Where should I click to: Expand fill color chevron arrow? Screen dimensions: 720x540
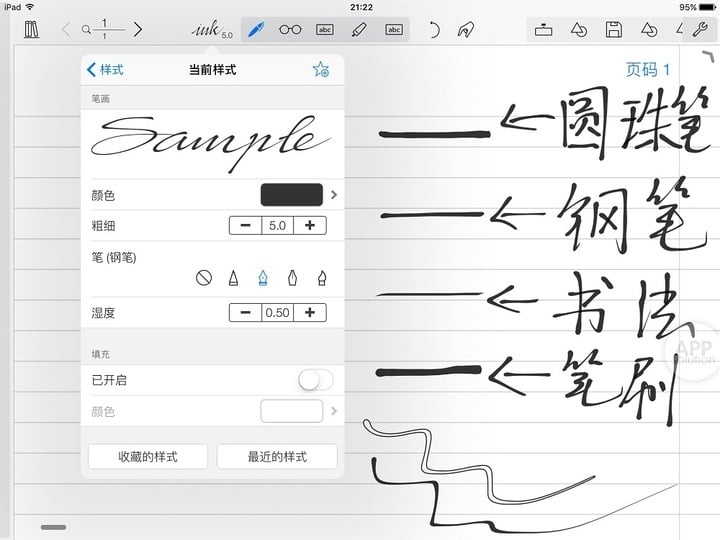pos(334,411)
